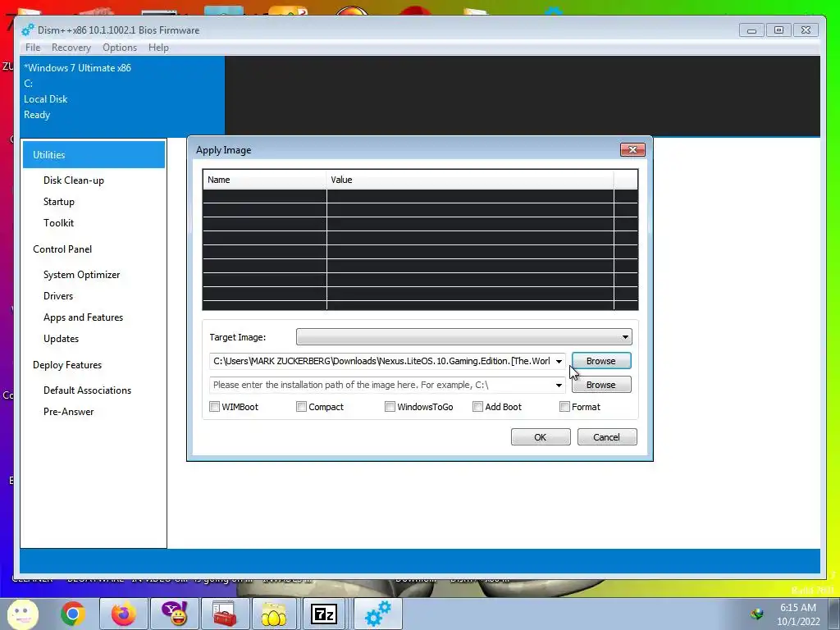Viewport: 840px width, 630px height.
Task: Open the Target Image dropdown
Action: click(x=464, y=337)
